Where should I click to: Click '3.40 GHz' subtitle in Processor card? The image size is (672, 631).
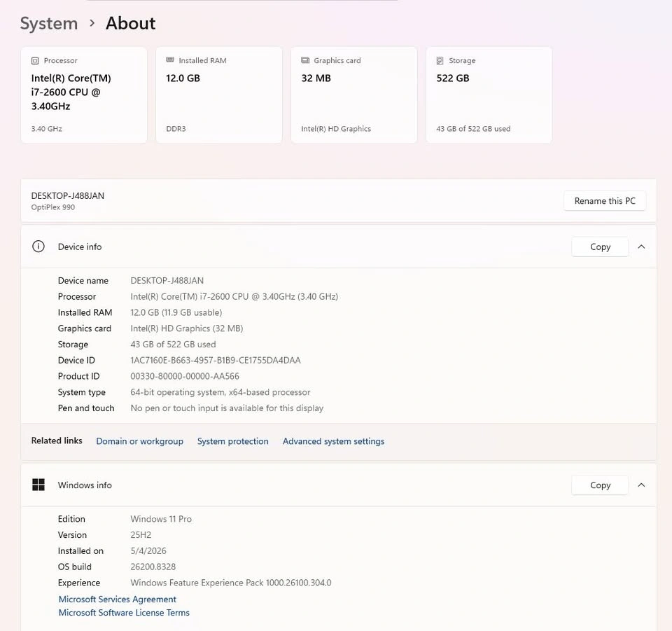click(x=46, y=129)
